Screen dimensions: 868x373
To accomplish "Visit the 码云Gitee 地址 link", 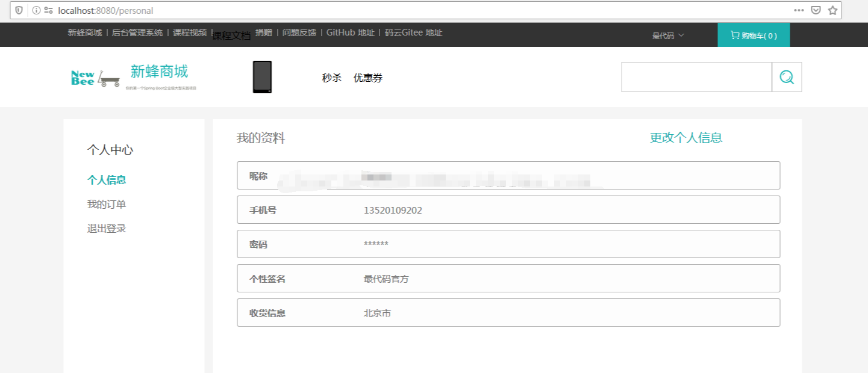I will pos(414,32).
